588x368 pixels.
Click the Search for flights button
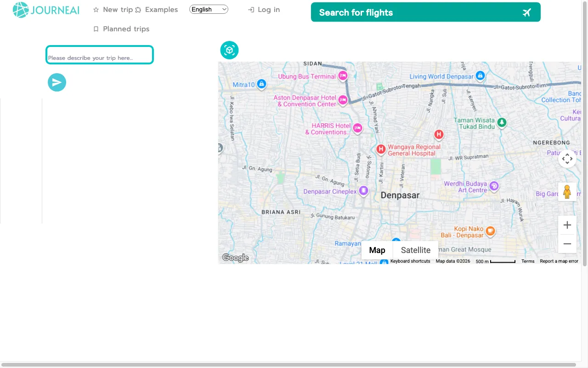pyautogui.click(x=425, y=12)
